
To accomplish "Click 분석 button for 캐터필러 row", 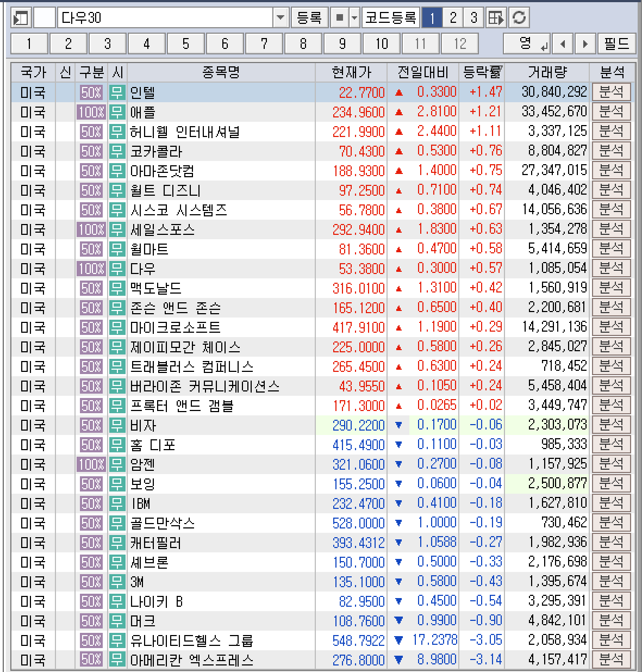I will 612,543.
